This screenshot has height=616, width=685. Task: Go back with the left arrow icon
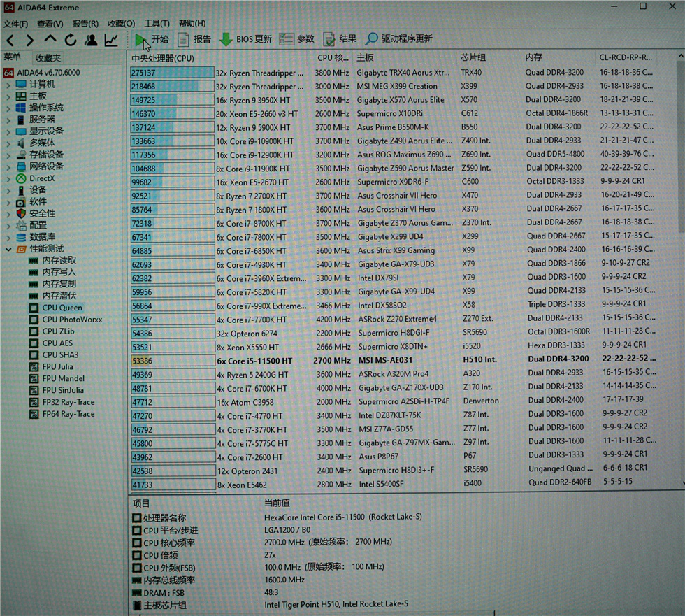[x=10, y=40]
